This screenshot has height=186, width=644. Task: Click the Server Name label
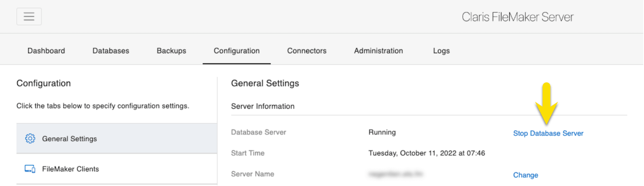click(x=252, y=174)
